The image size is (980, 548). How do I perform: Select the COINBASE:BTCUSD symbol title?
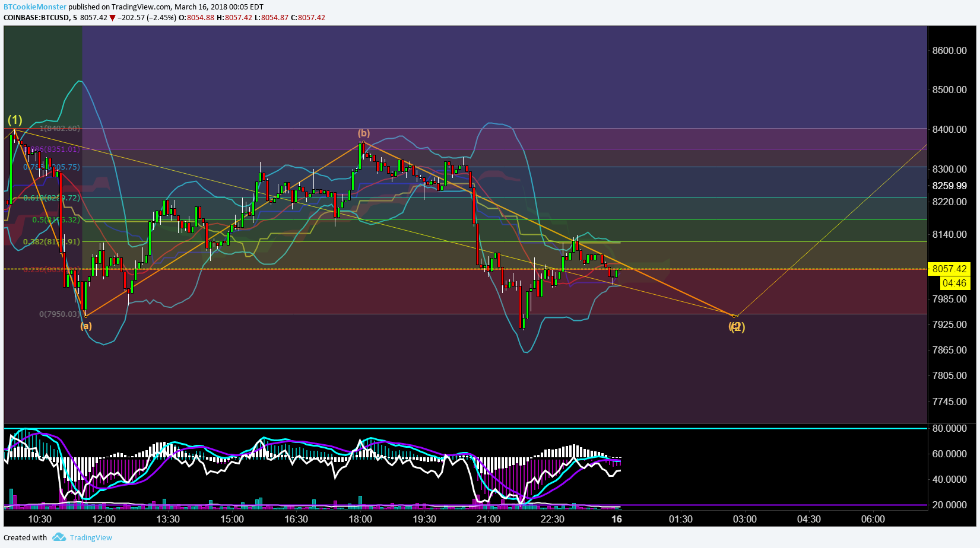point(36,18)
